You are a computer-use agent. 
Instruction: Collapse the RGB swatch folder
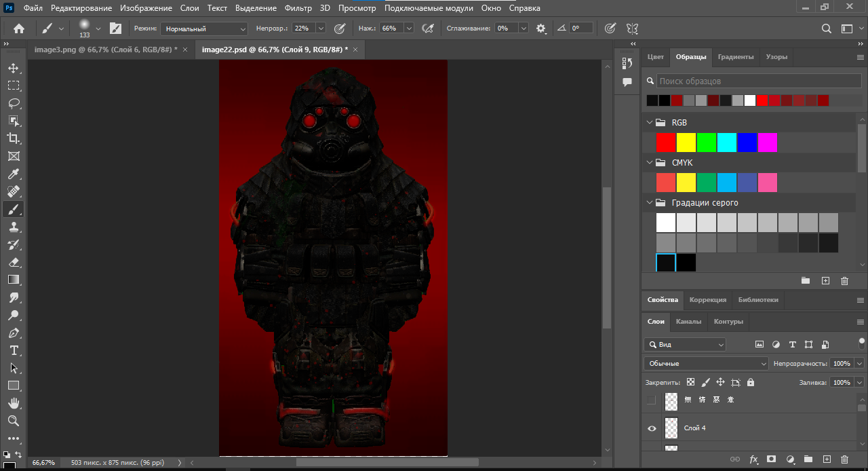click(650, 123)
